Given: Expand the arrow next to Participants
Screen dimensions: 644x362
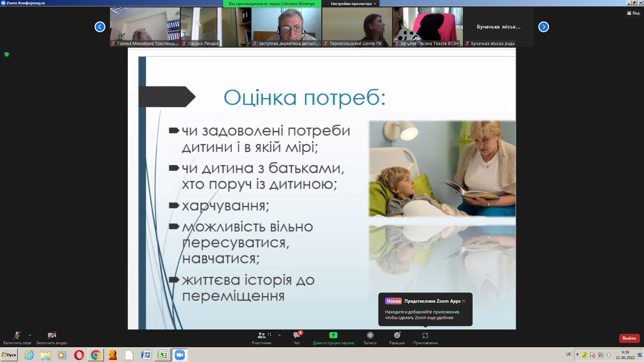Looking at the screenshot, I should click(x=279, y=335).
